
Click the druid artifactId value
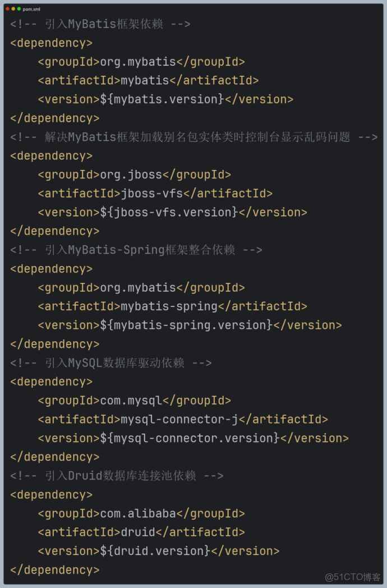click(138, 532)
